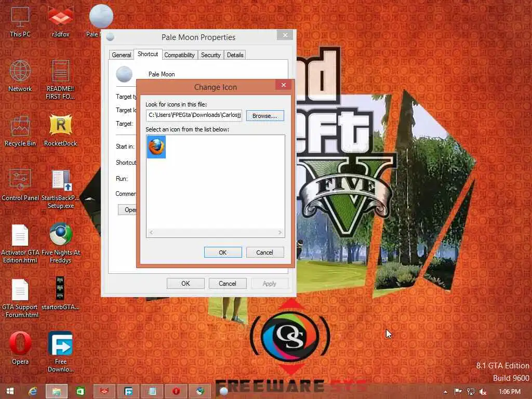Select the Opera desktop icon
This screenshot has width=532, height=399.
coord(20,349)
